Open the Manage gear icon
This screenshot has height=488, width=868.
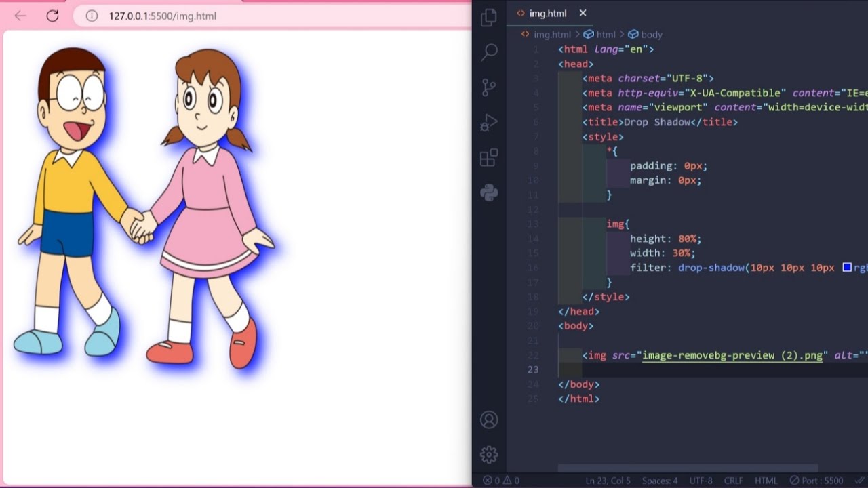click(488, 454)
